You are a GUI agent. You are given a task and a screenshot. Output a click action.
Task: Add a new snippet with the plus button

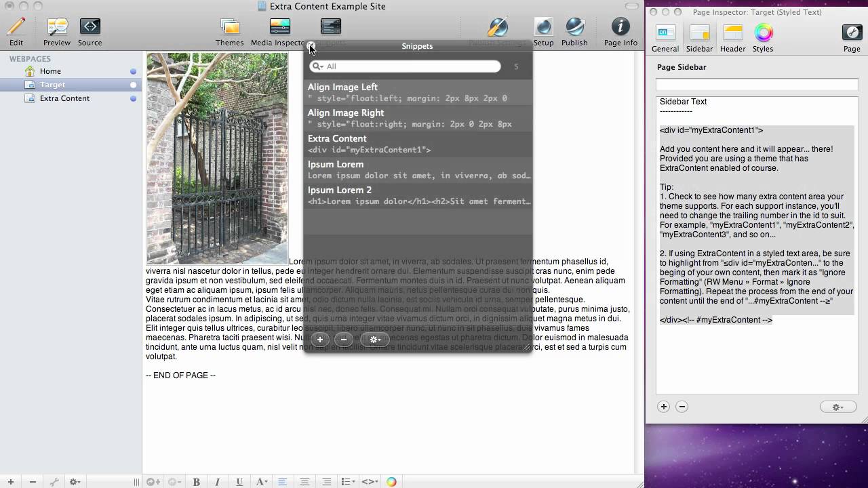tap(320, 340)
